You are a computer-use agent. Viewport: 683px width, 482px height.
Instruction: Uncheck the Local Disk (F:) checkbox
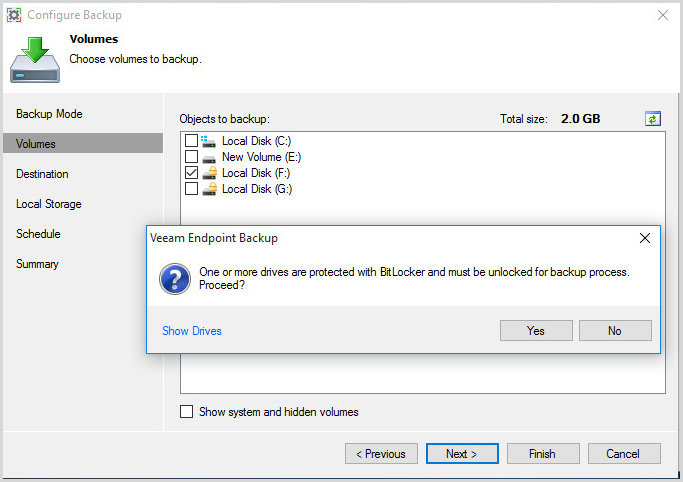[192, 173]
